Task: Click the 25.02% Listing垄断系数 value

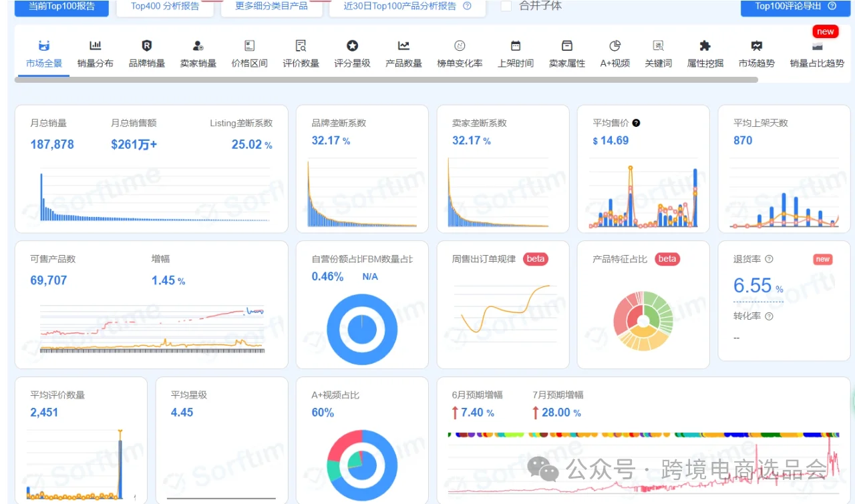Action: click(252, 144)
